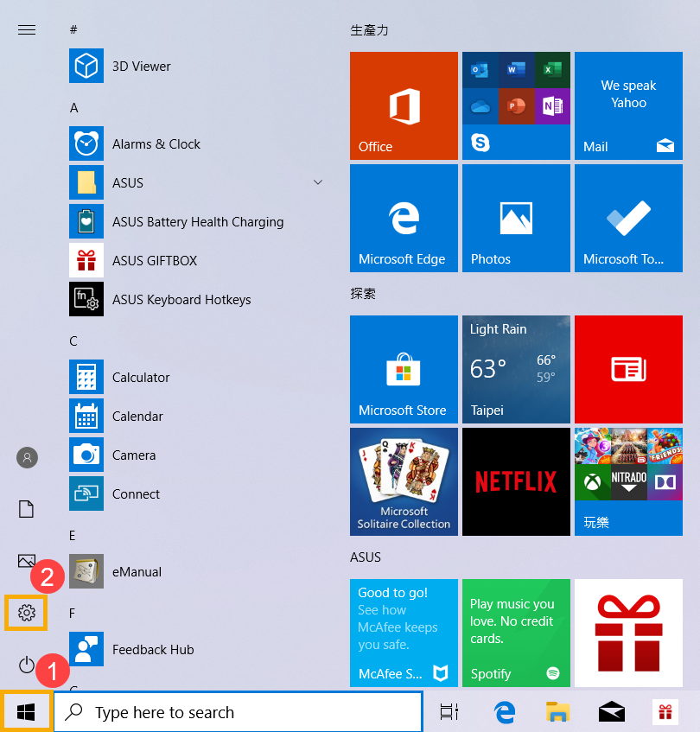Open Dolby icon in 玩樂 tile

coord(665,481)
